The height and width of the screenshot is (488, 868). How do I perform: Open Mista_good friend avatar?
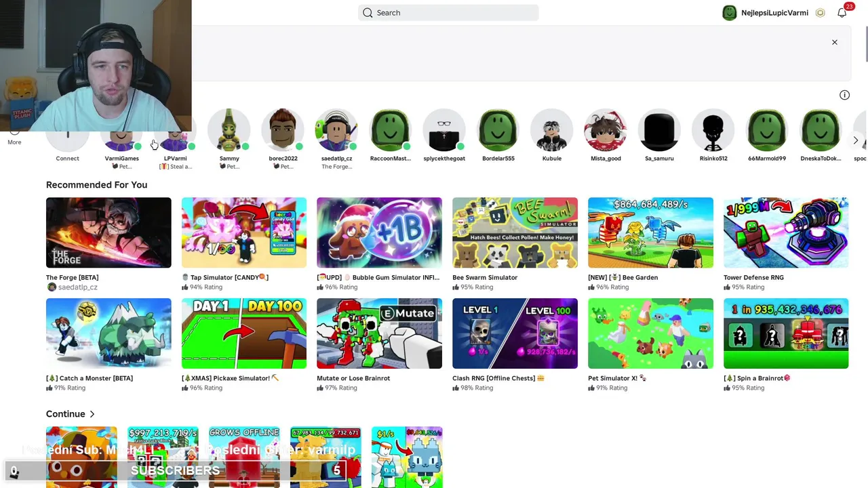pos(606,129)
